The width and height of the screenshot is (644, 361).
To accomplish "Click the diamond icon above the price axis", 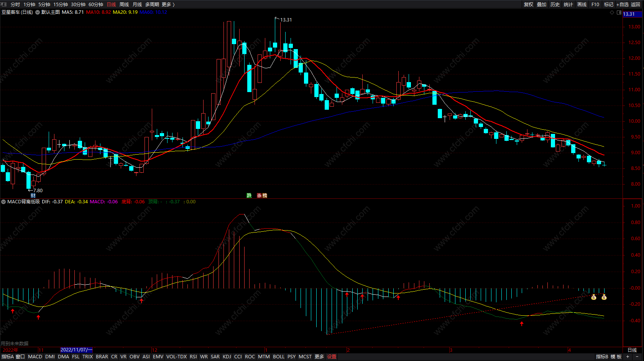I will point(612,13).
